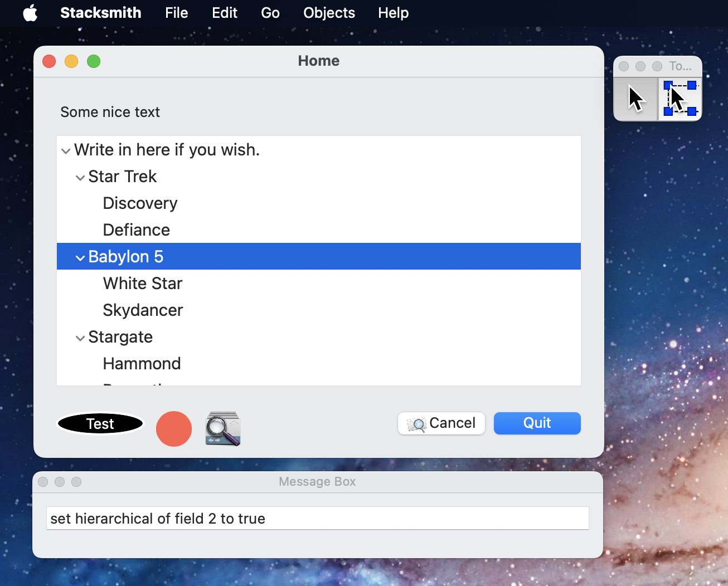
Task: Select the 'Write in here if you wish.' text
Action: [167, 150]
